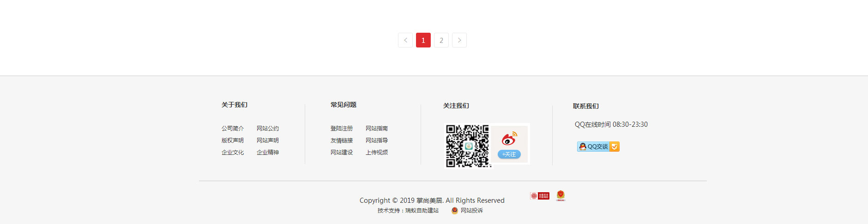Open the 瑞蚁自助建站 tech support link
Screen dimensions: 868x224
click(x=422, y=211)
